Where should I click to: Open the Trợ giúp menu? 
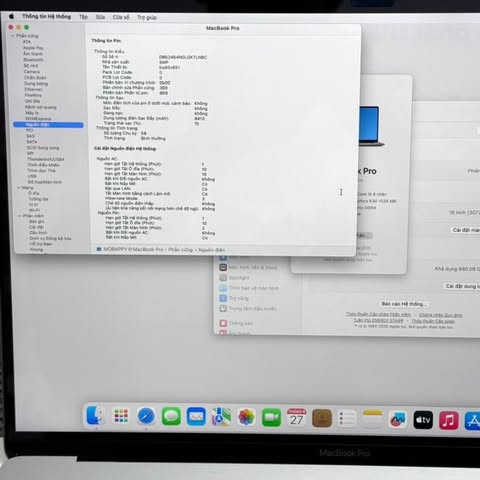pos(147,17)
